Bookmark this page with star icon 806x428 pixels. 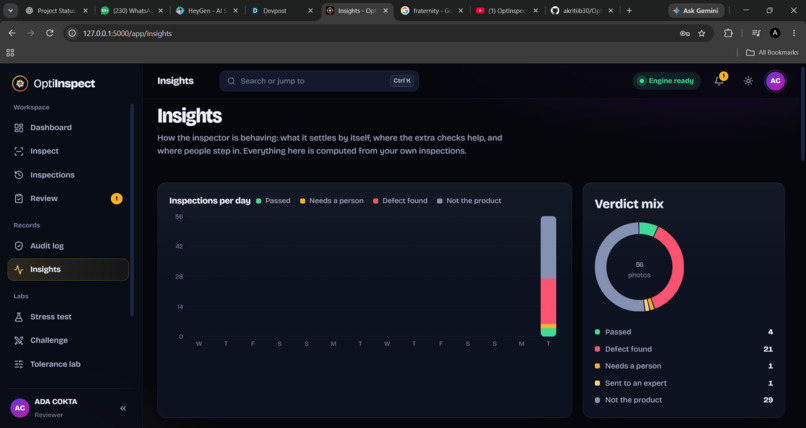[702, 33]
